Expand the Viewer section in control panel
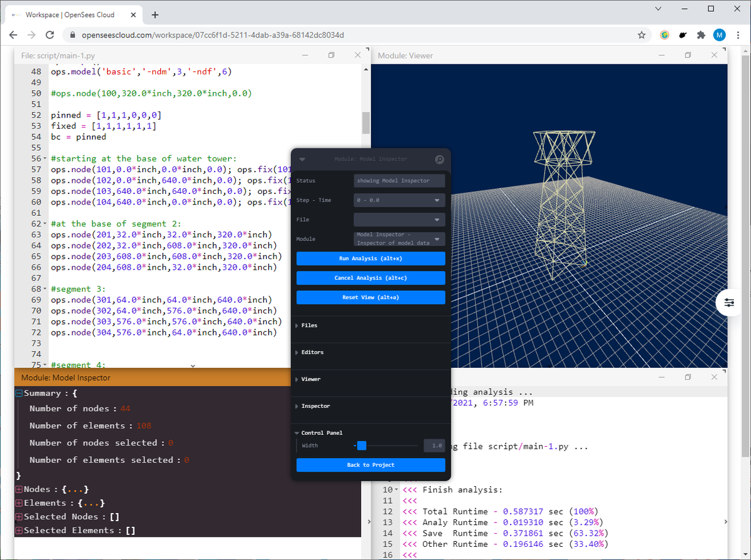Viewport: 751px width, 560px height. click(308, 379)
